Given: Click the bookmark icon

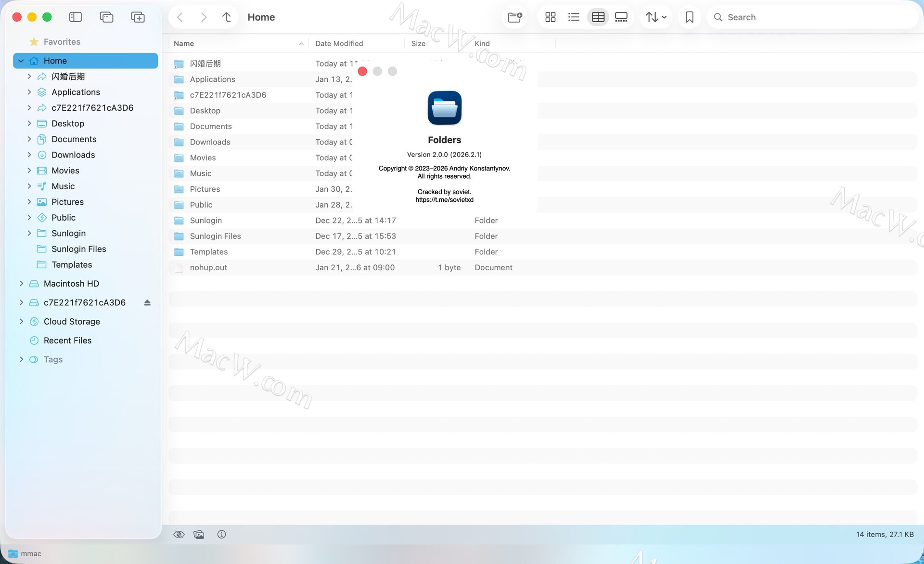Looking at the screenshot, I should (x=689, y=17).
